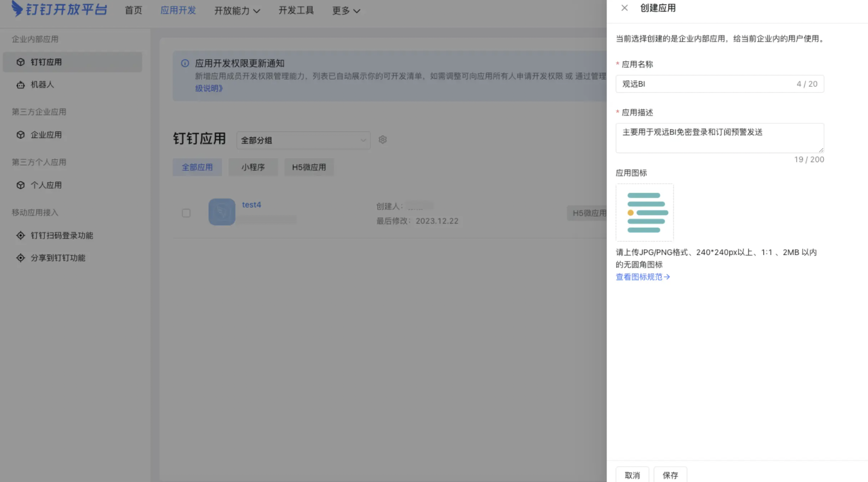Select 钉钉应用 in the sidebar
Viewport: 868px width, 482px height.
(x=72, y=62)
